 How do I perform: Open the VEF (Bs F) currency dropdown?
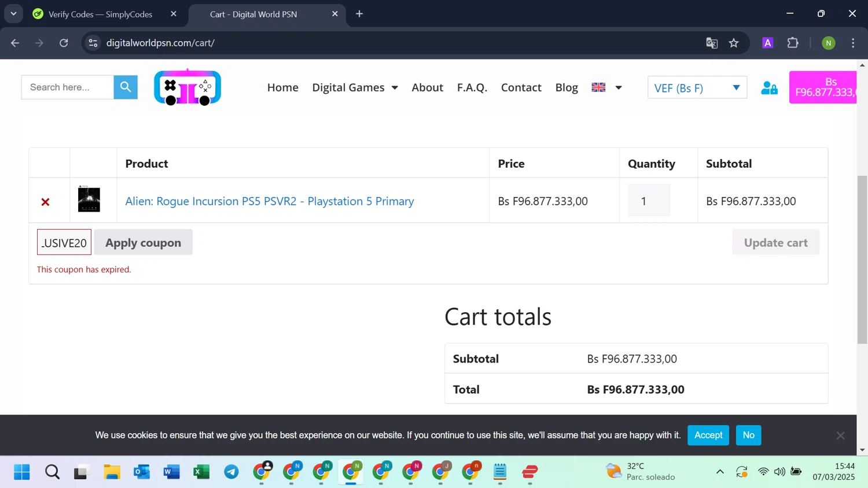pos(697,88)
